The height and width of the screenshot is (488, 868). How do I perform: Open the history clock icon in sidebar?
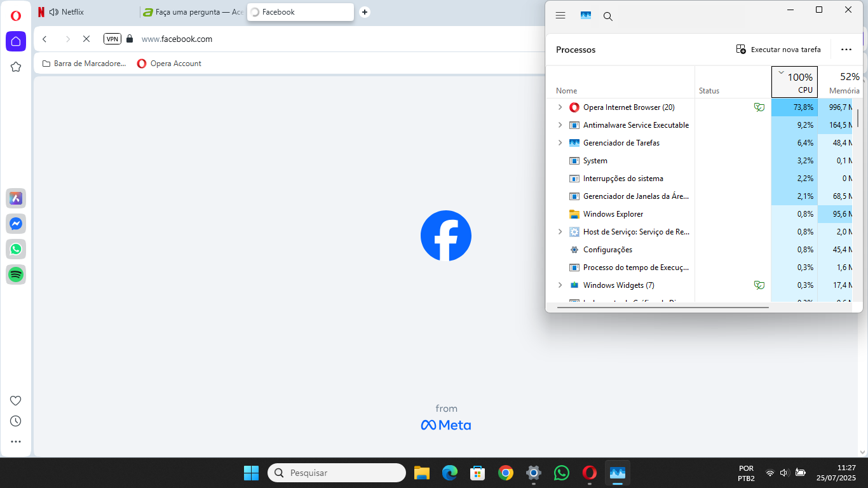(x=16, y=421)
